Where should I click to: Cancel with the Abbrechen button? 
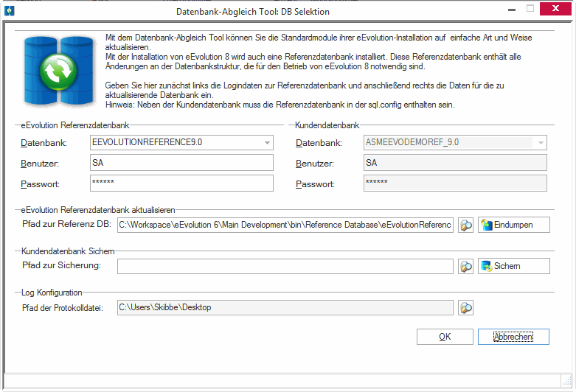pos(513,337)
